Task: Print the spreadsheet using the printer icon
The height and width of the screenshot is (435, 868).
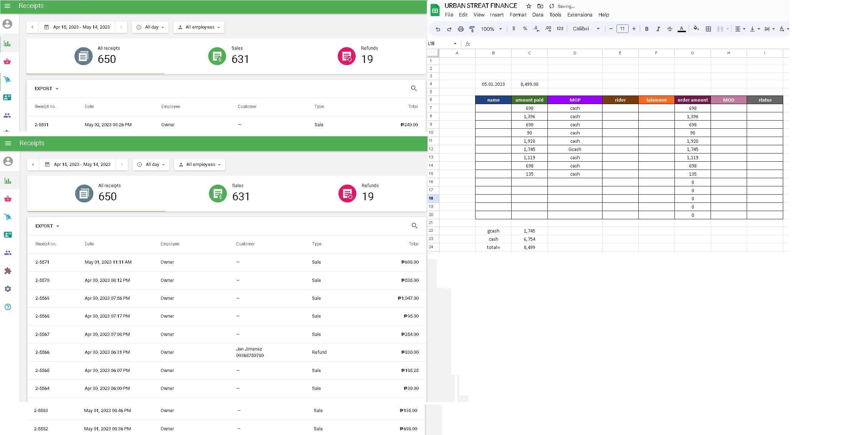Action: point(461,29)
